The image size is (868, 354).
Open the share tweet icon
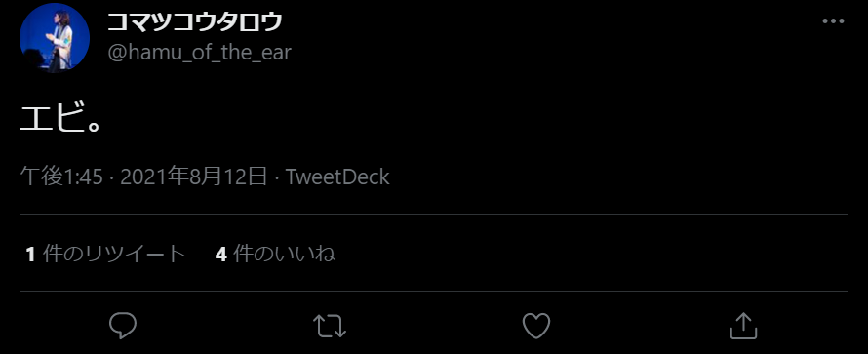(743, 326)
